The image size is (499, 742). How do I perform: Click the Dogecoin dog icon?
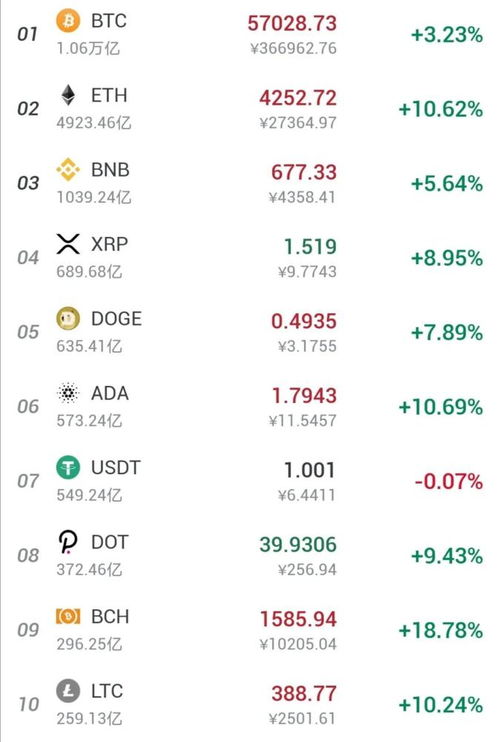(68, 318)
